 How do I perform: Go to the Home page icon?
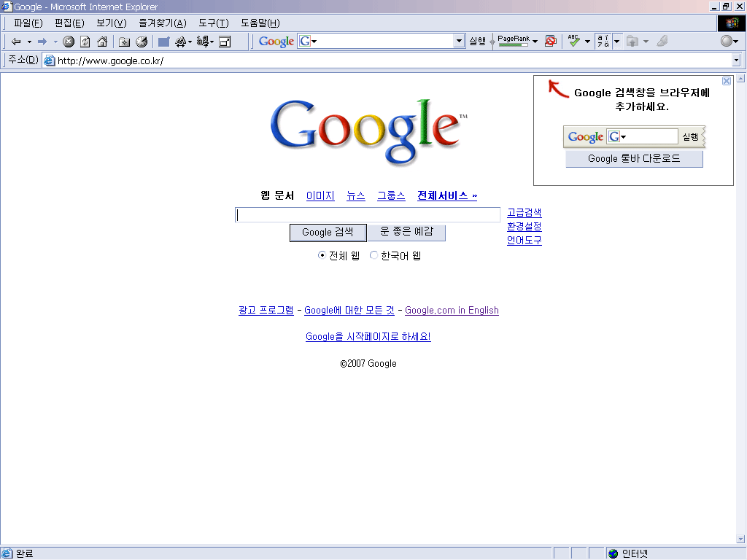click(x=102, y=42)
